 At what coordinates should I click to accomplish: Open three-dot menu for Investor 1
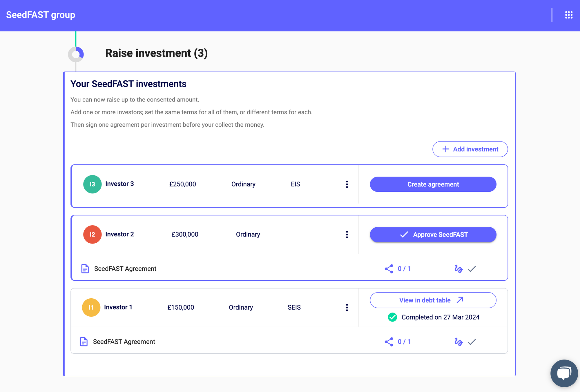347,308
